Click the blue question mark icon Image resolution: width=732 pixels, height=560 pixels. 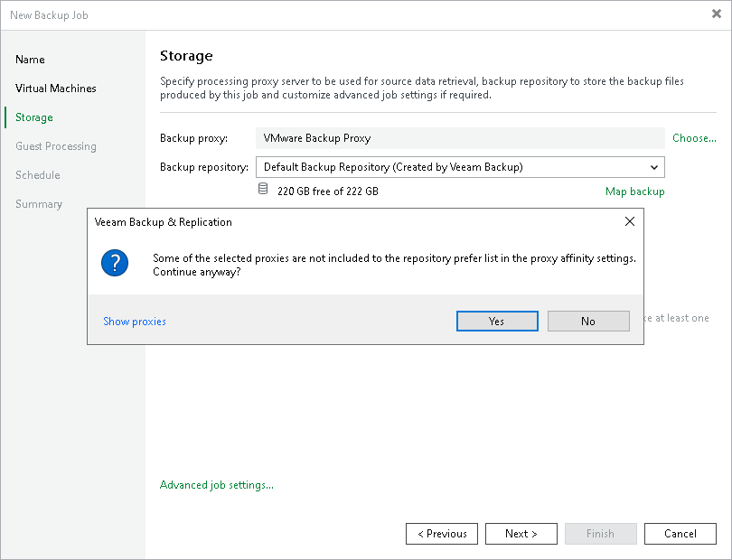pyautogui.click(x=115, y=263)
